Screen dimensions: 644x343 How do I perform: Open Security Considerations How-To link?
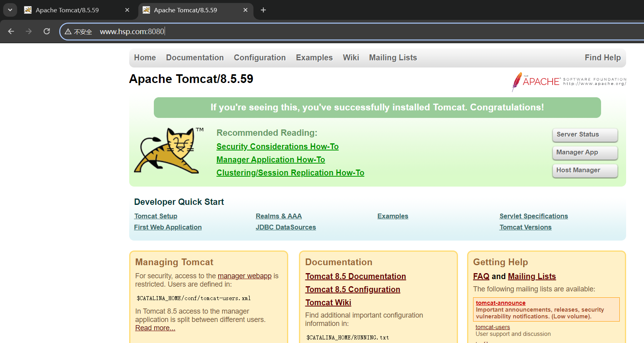coord(277,146)
